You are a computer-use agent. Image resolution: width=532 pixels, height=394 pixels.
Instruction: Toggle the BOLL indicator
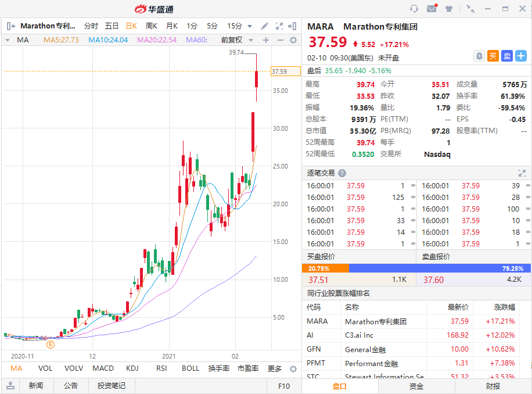[x=190, y=368]
